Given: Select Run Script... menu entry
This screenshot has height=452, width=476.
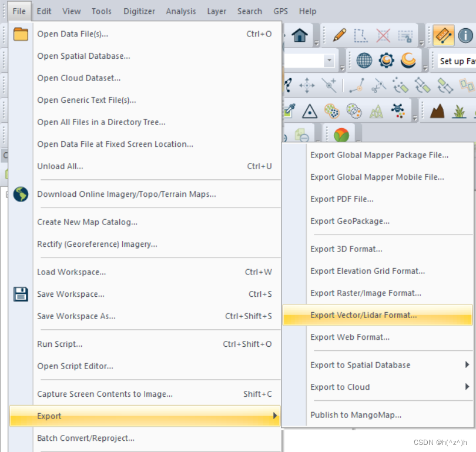Looking at the screenshot, I should pos(145,344).
